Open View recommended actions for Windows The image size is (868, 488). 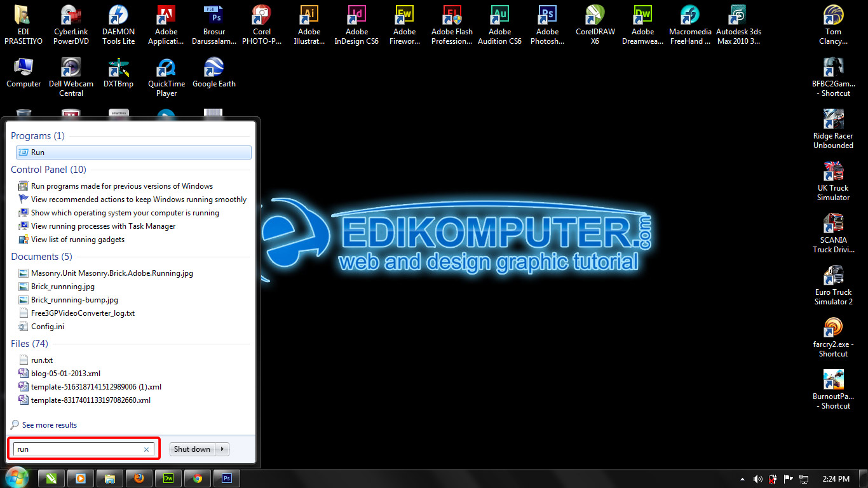pyautogui.click(x=133, y=200)
